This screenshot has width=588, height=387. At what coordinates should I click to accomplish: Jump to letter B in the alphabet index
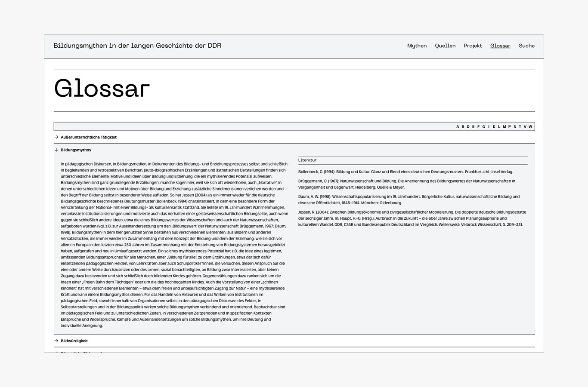(463, 127)
